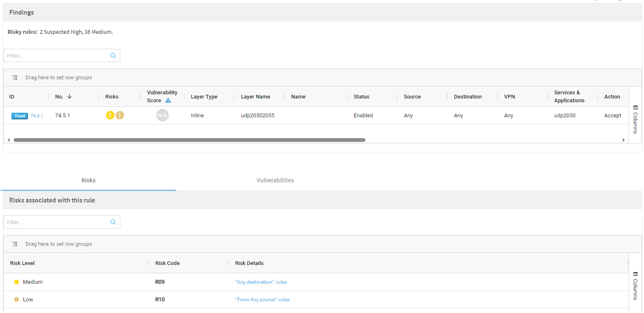Open the "Any destination" rules link
This screenshot has height=313, width=644.
(261, 282)
